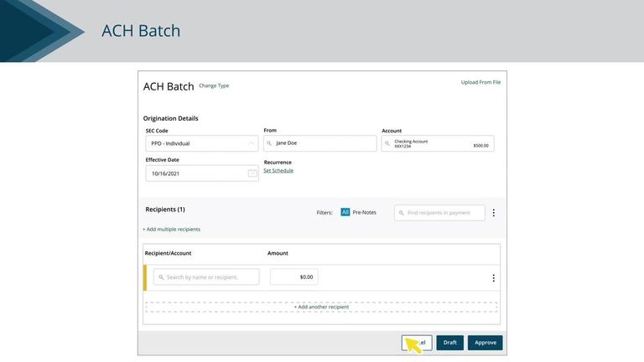Screen dimensions: 644x362
Task: Expand the SEC Code dropdown
Action: [x=201, y=143]
